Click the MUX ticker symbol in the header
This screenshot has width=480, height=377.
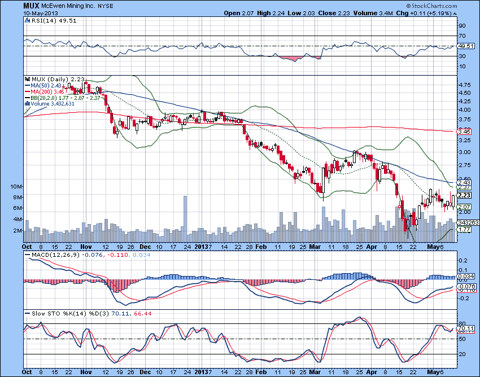(x=32, y=6)
